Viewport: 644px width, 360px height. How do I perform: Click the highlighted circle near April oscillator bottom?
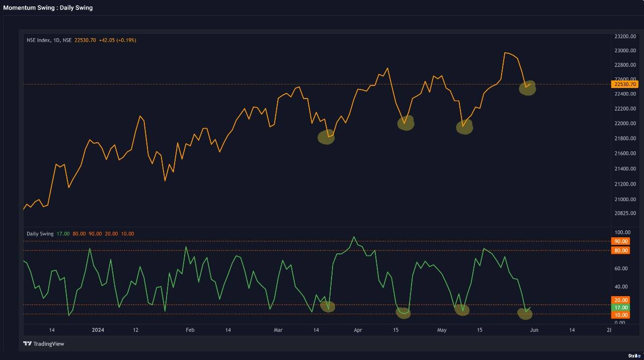click(x=403, y=313)
